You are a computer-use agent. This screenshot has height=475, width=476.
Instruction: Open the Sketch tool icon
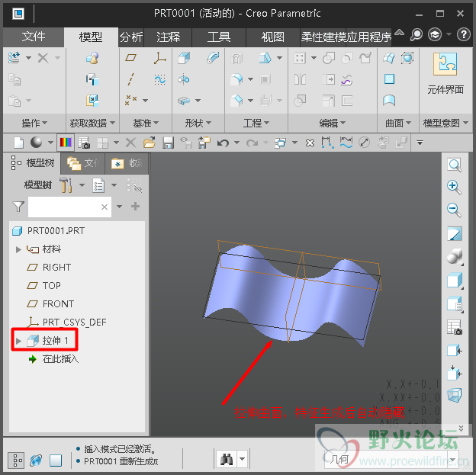pos(159,79)
